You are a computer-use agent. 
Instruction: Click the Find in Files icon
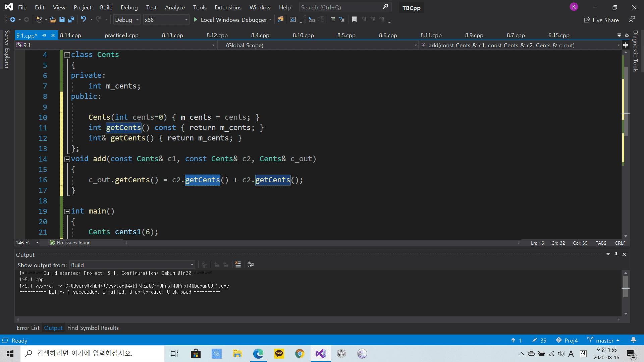pos(280,20)
